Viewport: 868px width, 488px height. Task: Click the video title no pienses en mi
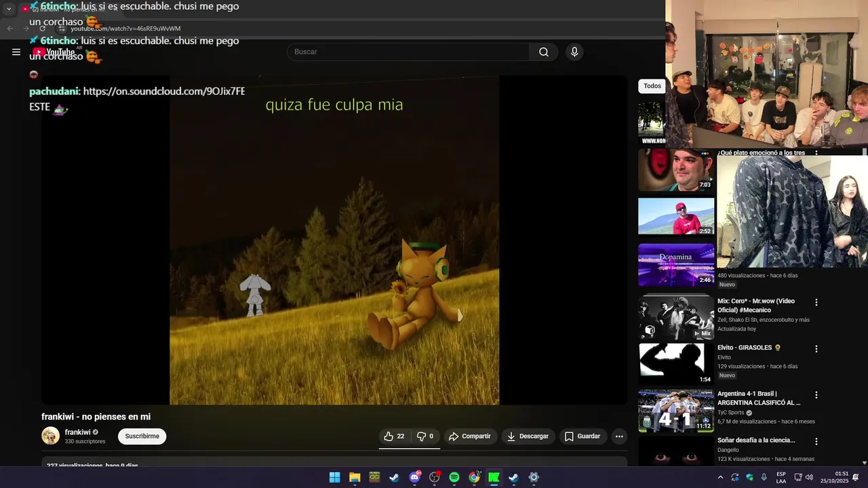coord(96,417)
